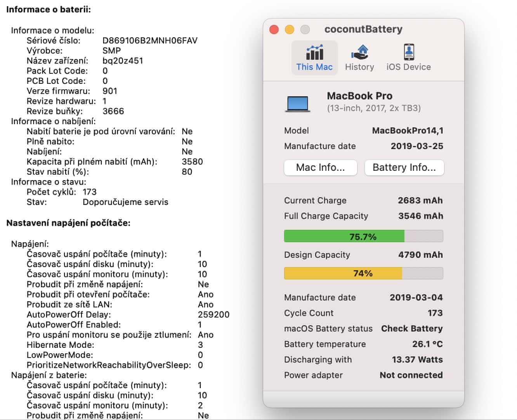This screenshot has width=517, height=420.
Task: Select the 3546 mAh full charge value
Action: (421, 216)
